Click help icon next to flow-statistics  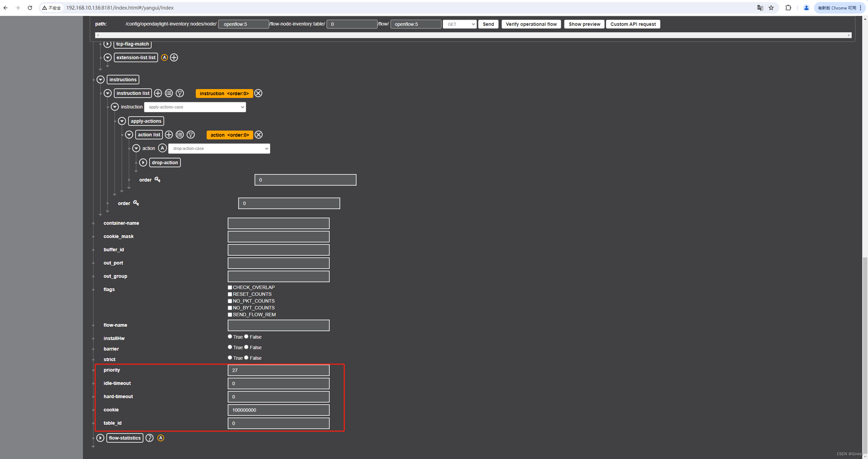coord(150,438)
